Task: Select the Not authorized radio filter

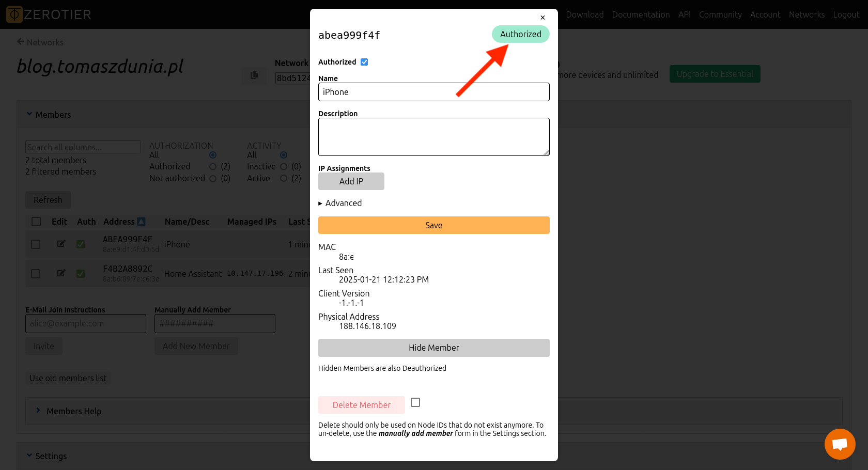Action: [x=213, y=178]
